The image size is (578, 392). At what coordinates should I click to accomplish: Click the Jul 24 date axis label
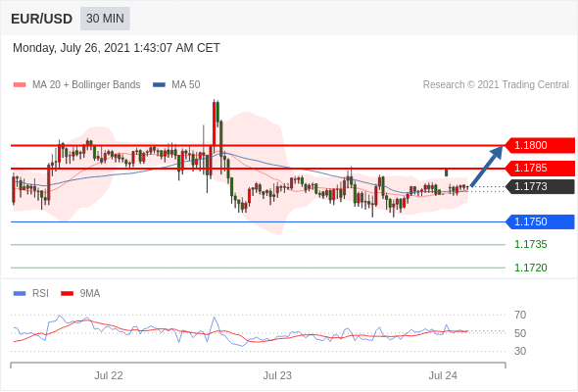tap(443, 375)
